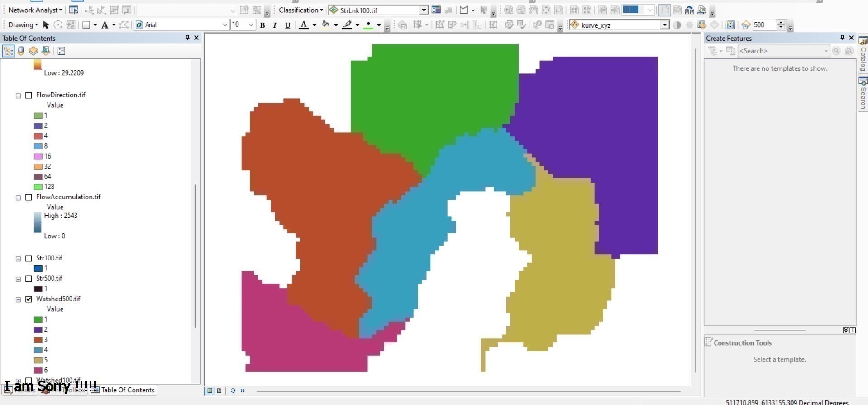Open the Catalog side tab
Screen dimensions: 868x405
coord(863,54)
